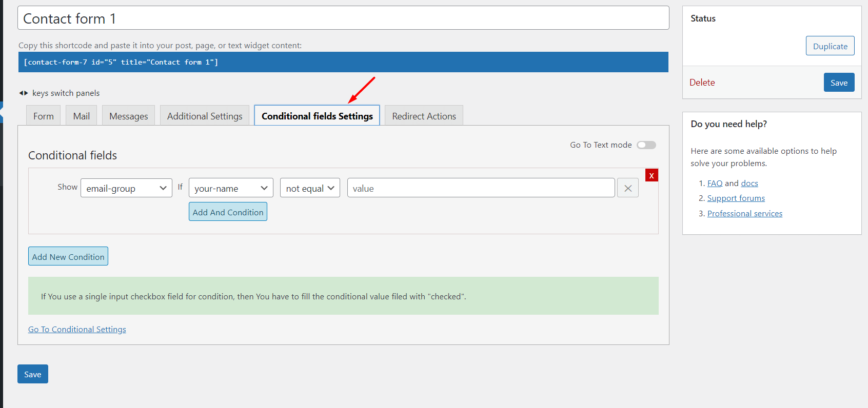Click the Contact form 1 title field
The image size is (868, 408).
click(x=343, y=18)
